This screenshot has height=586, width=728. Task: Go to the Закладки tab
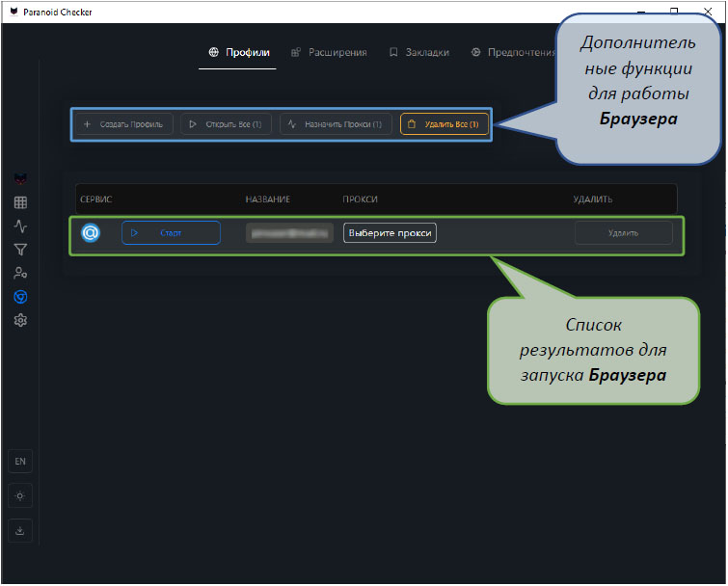point(419,52)
